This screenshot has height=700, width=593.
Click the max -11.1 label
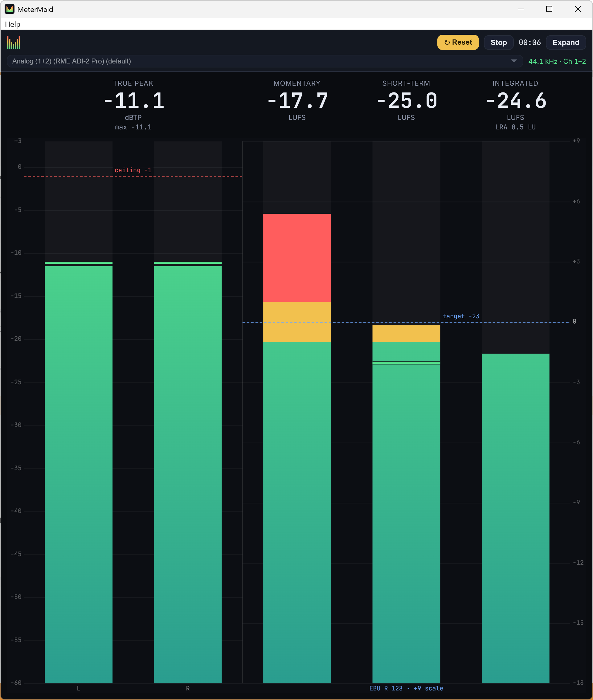click(x=133, y=127)
